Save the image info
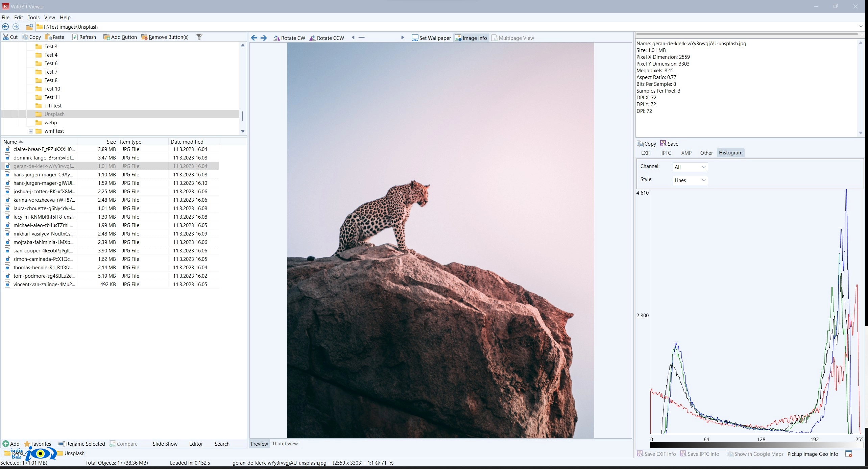 click(669, 144)
